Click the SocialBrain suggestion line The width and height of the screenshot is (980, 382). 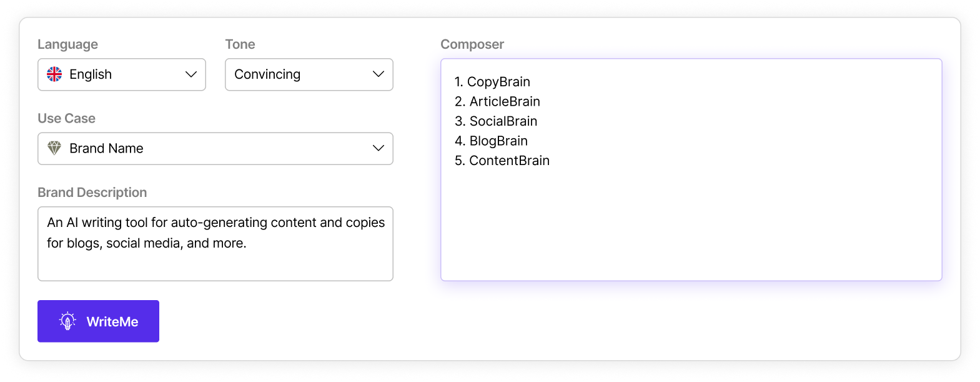click(x=496, y=121)
